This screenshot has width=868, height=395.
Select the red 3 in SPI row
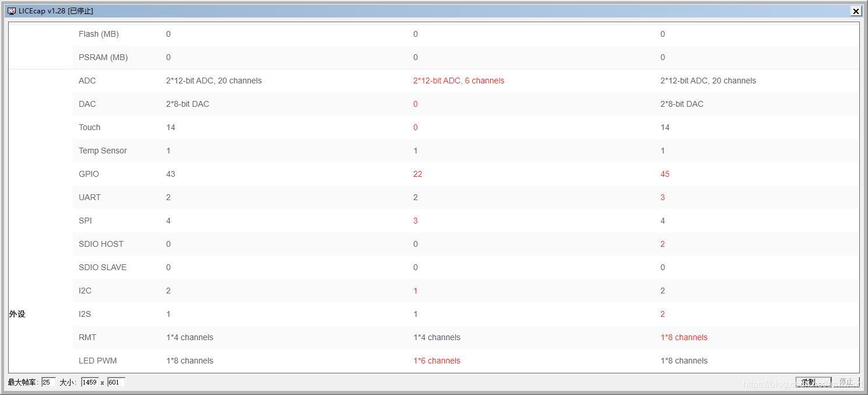416,221
